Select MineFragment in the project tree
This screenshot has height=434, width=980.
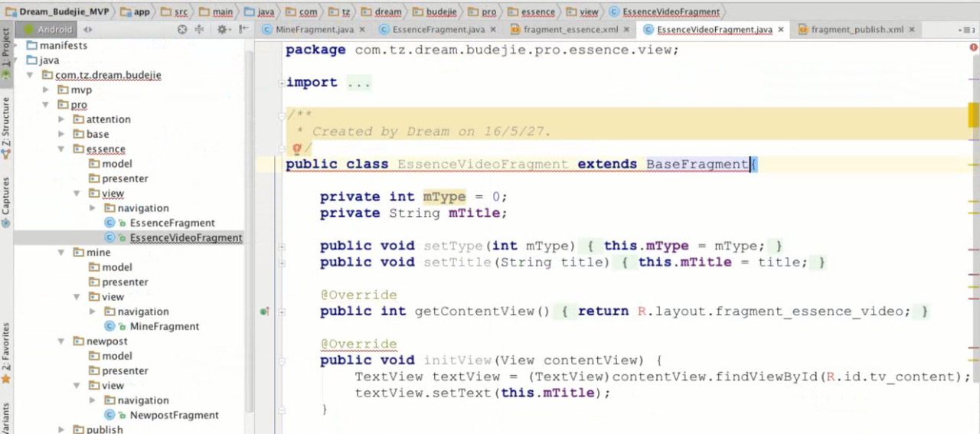tap(165, 326)
